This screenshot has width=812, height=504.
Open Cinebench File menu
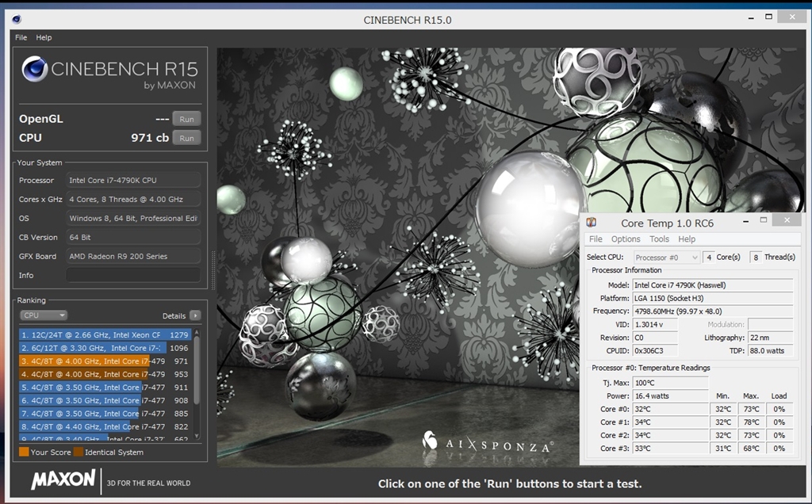[21, 37]
